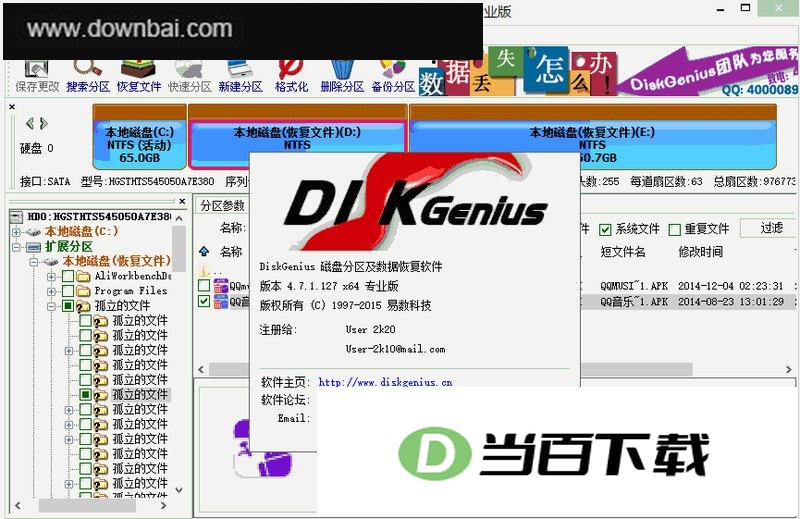Image resolution: width=800 pixels, height=519 pixels.
Task: Close the disk map pane with its x
Action: [x=12, y=107]
